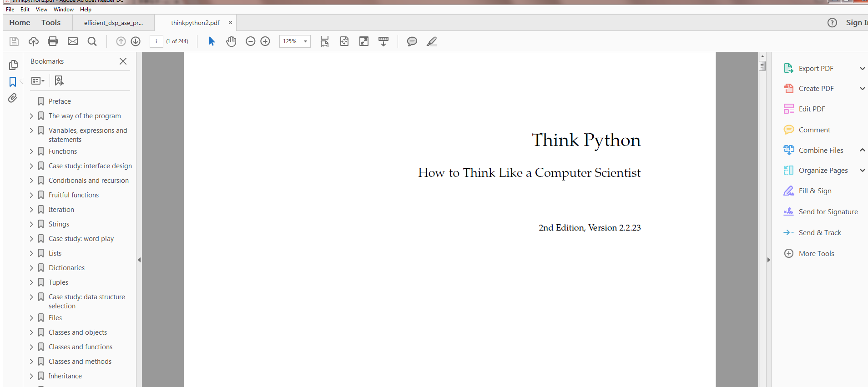Expand the Dictionaries bookmark chevron
This screenshot has height=387, width=868.
[31, 268]
